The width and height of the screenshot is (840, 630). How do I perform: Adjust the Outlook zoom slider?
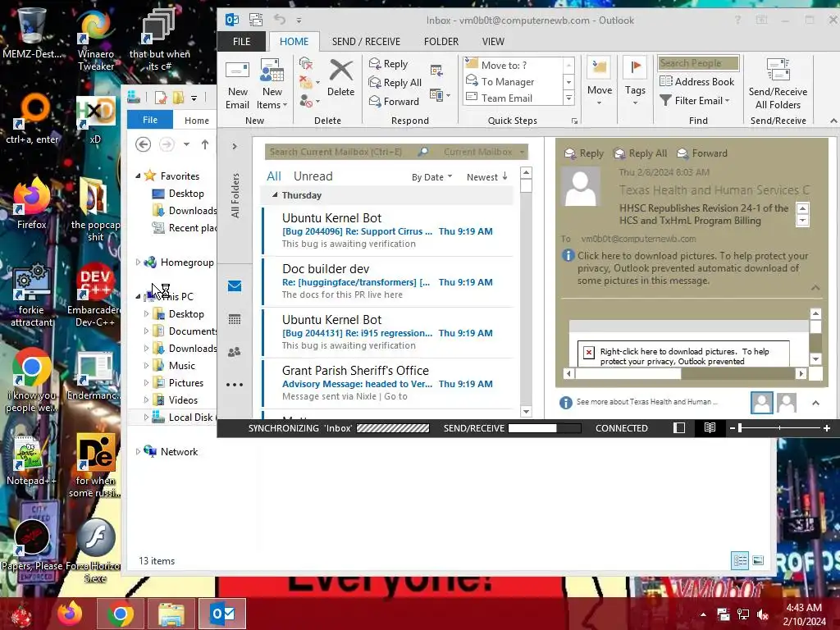[x=740, y=428]
